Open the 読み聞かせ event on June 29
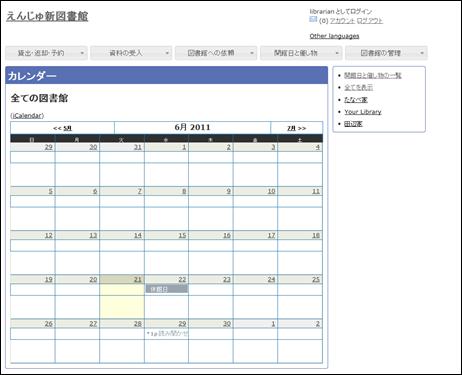This screenshot has height=375, width=462. click(167, 333)
